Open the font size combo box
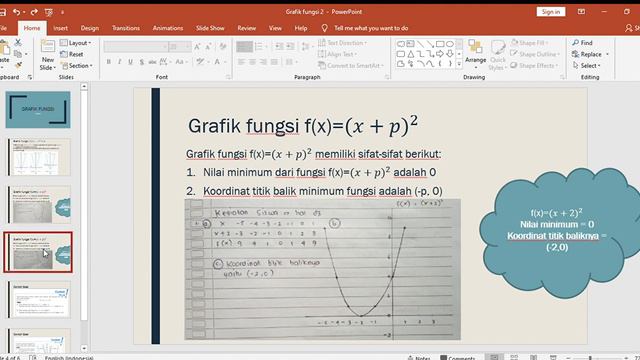Image resolution: width=640 pixels, height=360 pixels. [179, 47]
